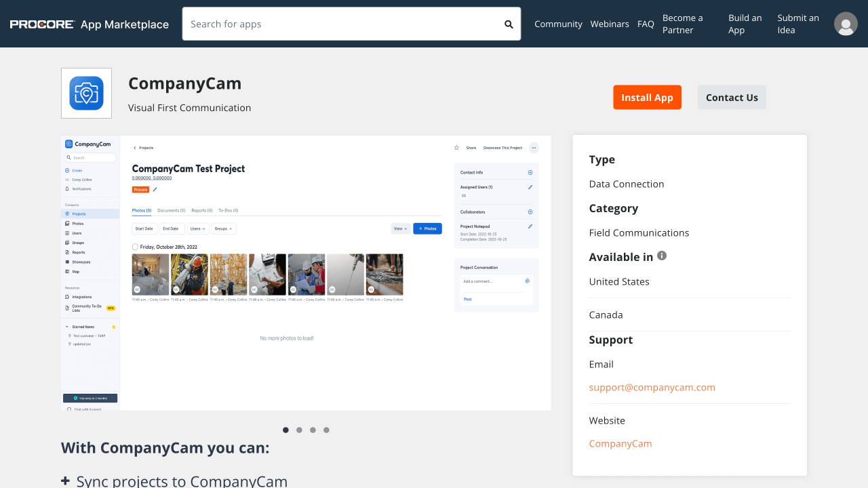The width and height of the screenshot is (868, 488).
Task: Click the Support section heading
Action: click(611, 340)
